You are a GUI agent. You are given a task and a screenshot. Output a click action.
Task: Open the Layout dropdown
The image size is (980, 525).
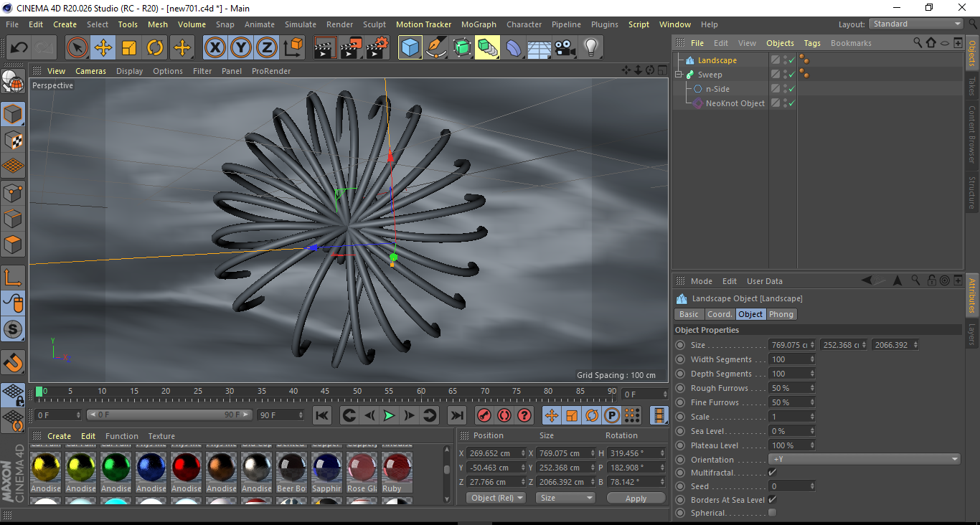click(x=916, y=24)
